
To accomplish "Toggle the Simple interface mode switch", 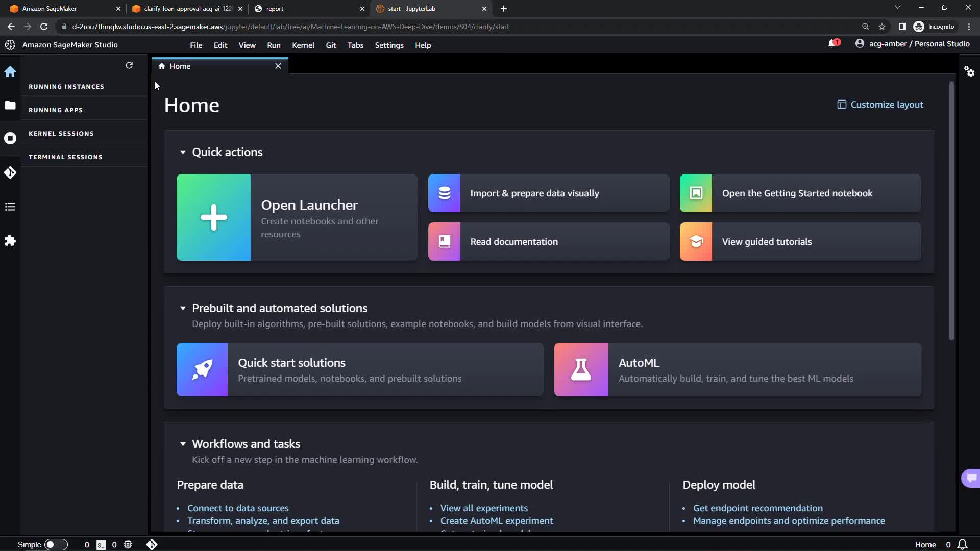I will click(56, 544).
